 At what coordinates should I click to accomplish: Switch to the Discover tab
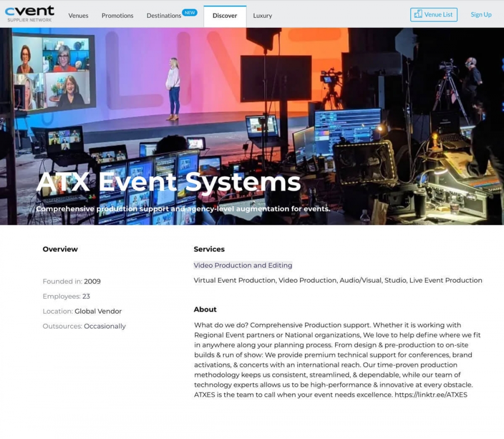point(225,16)
